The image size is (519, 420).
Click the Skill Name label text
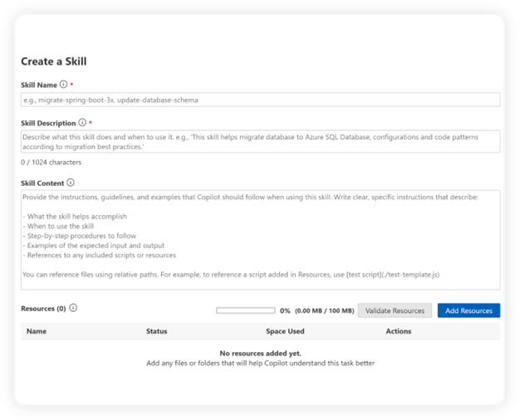[x=39, y=85]
